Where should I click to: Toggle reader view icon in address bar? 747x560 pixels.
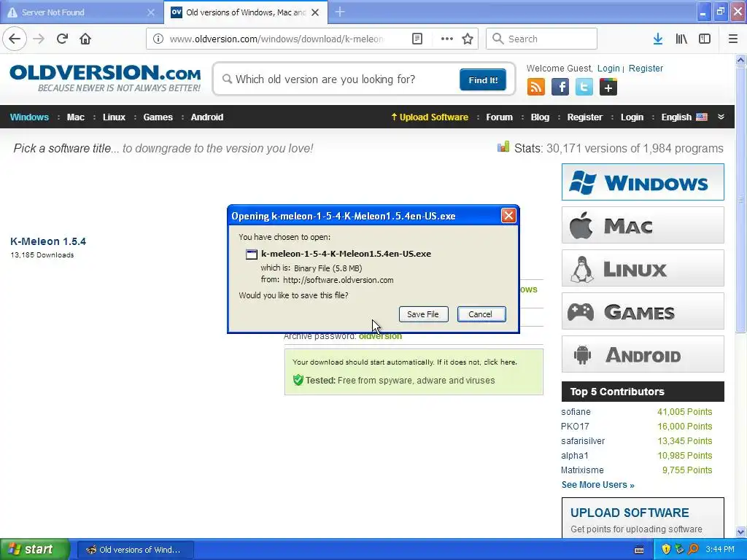pyautogui.click(x=417, y=39)
